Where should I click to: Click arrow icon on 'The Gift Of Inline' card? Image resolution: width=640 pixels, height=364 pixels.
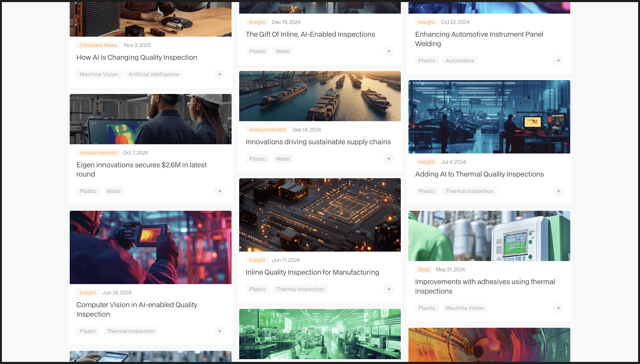[388, 51]
